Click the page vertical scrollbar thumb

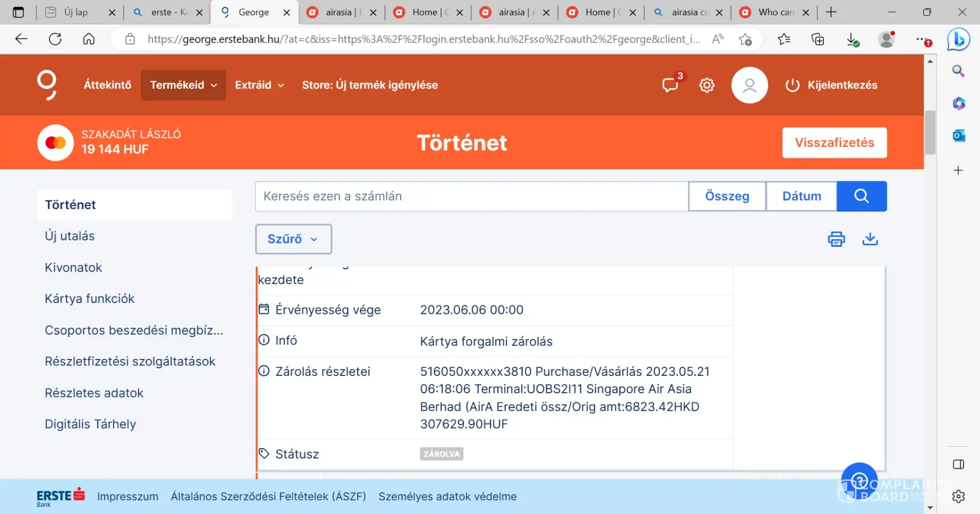[930, 132]
